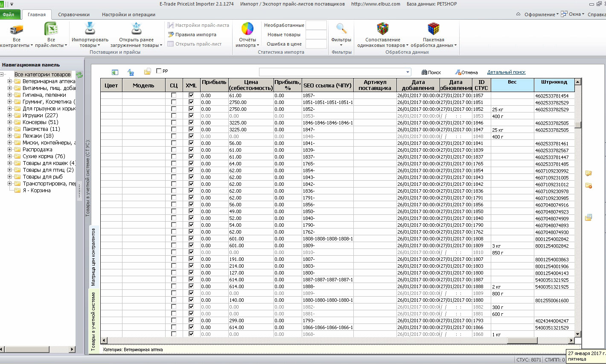Viewport: 606px width, 364px height.
Task: Click the navigation panel's horizontal scrollbar right arrow
Action: (x=72, y=350)
